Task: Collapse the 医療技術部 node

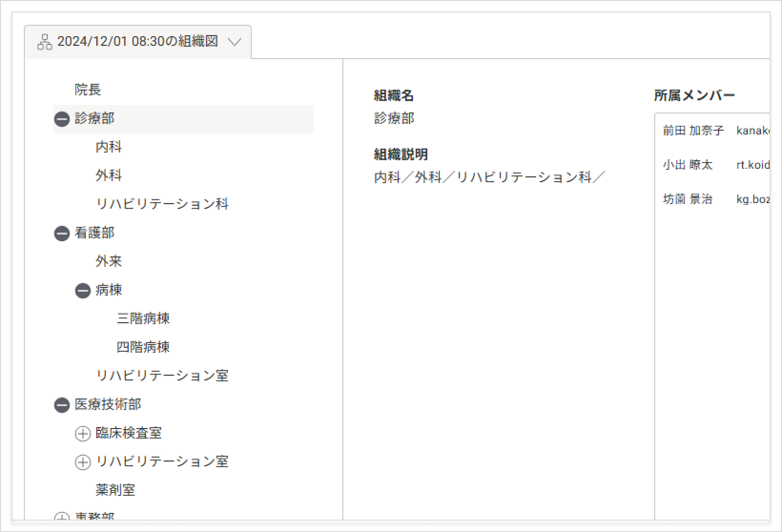Action: (x=62, y=405)
